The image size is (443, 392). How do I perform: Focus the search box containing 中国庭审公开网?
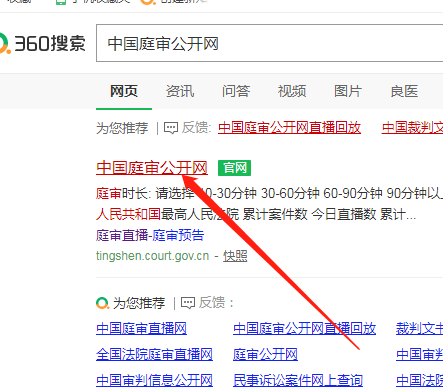[x=269, y=43]
